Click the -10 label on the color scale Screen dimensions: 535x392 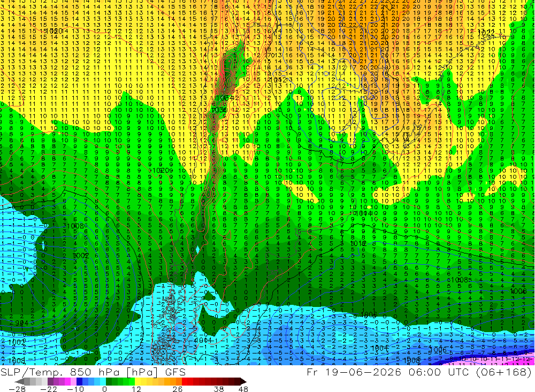click(x=75, y=389)
